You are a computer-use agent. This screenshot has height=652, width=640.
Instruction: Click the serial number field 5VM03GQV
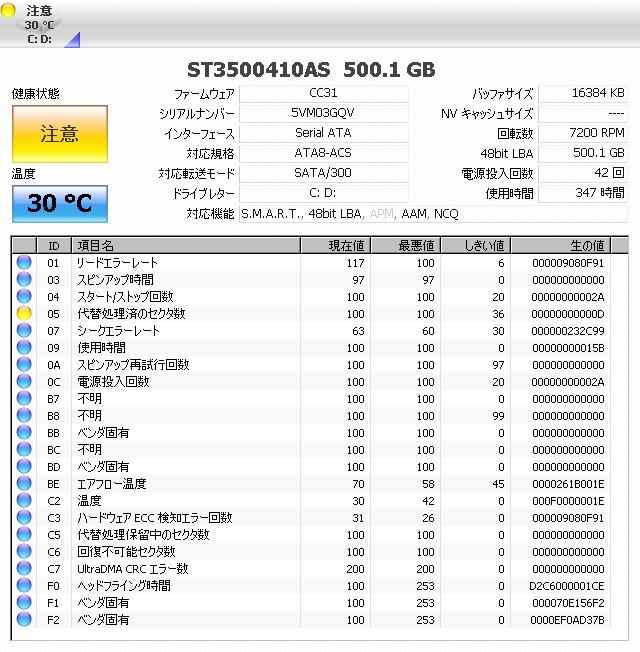(x=324, y=114)
